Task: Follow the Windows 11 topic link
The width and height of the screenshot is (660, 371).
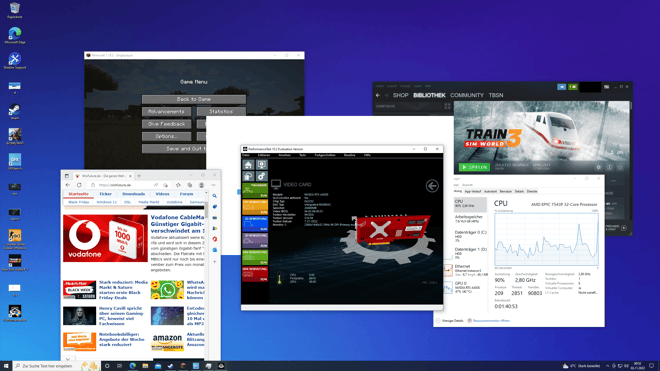Action: [106, 202]
